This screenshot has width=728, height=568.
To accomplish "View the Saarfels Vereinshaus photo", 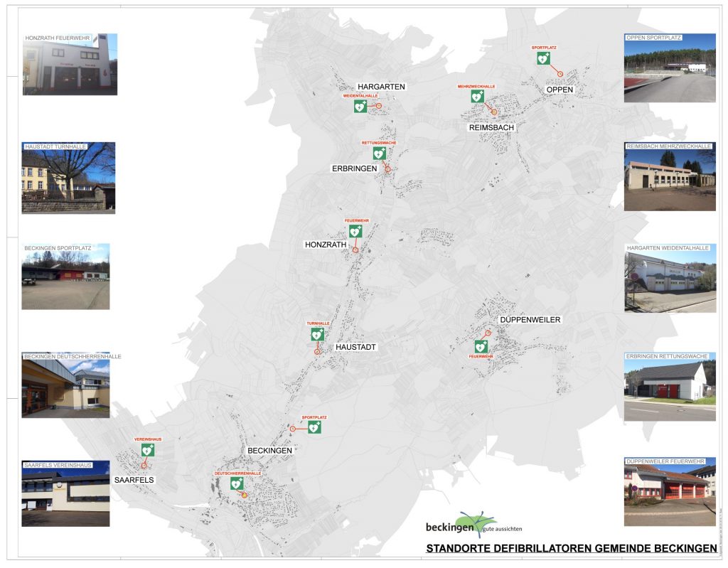I will (x=65, y=493).
